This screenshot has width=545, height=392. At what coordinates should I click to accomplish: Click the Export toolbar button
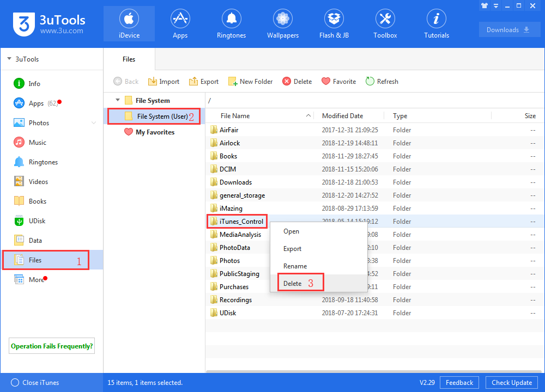[x=204, y=82]
